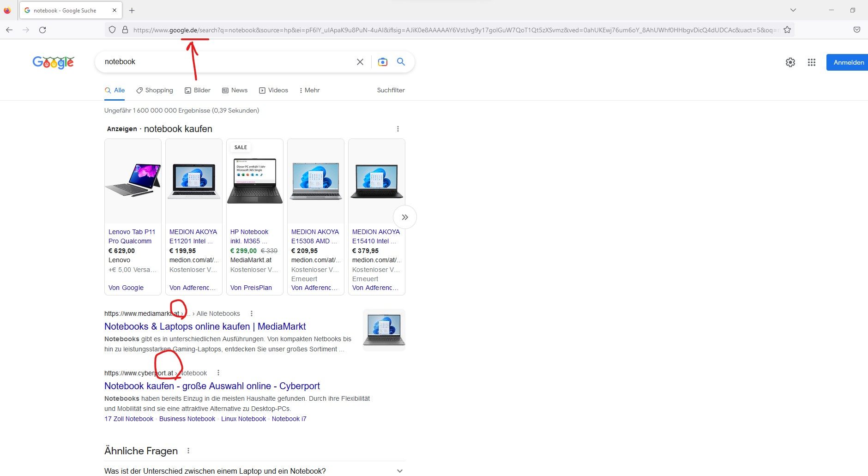This screenshot has width=868, height=476.
Task: Open Ähnliche Fragen three-dot menu
Action: 188,451
